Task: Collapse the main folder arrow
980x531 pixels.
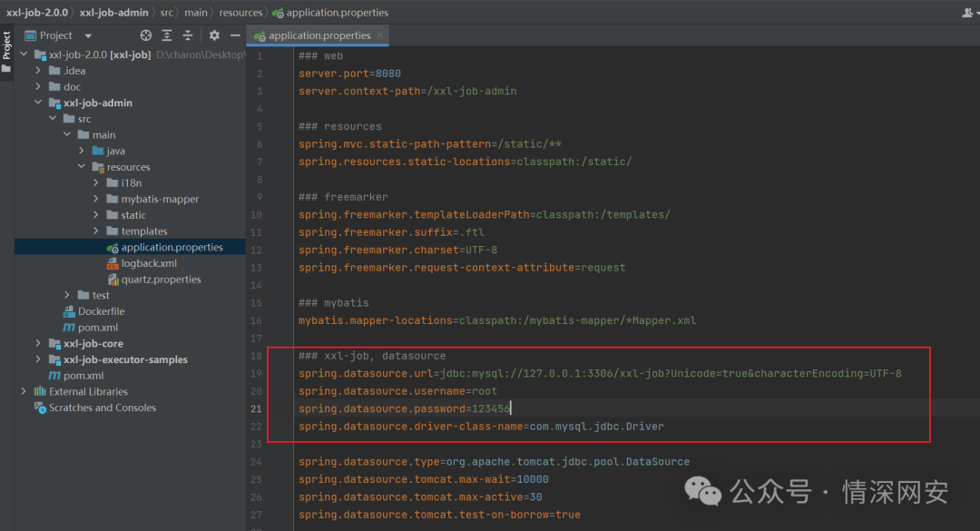Action: 67,134
